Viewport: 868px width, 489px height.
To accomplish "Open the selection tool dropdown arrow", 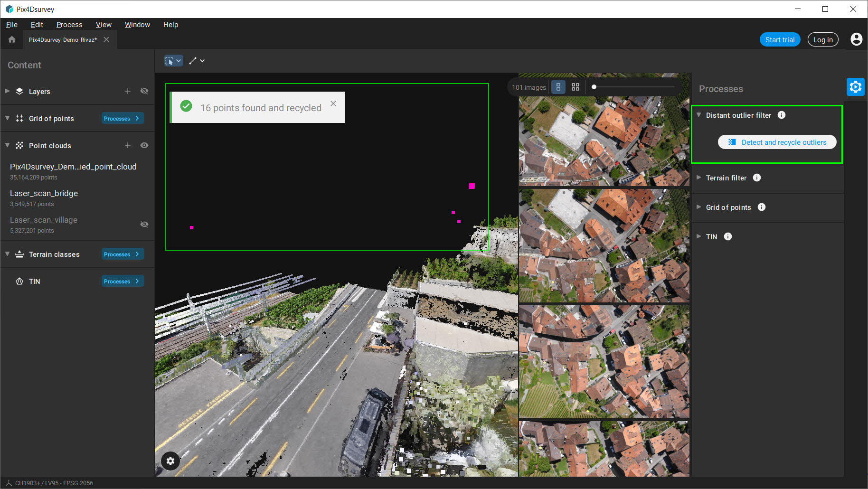I will [179, 61].
